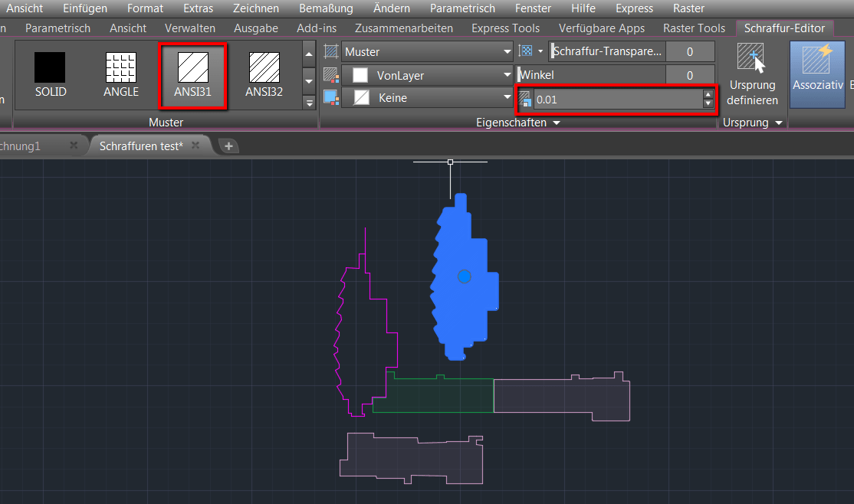Switch to the Express Tools ribbon tab

point(505,28)
